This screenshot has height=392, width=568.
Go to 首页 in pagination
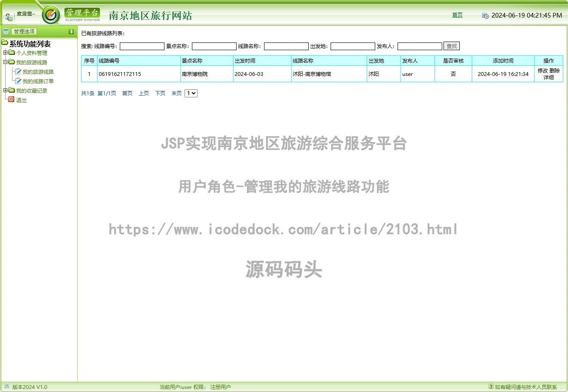128,93
